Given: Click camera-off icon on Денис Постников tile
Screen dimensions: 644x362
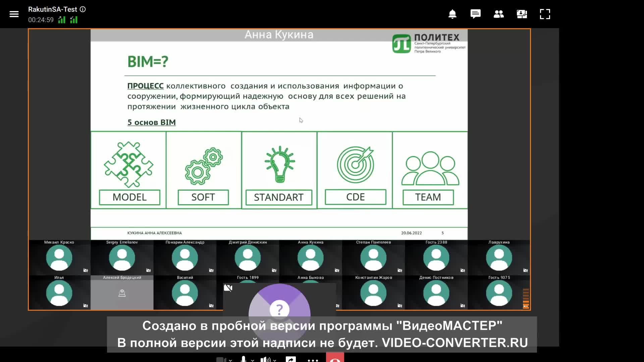Looking at the screenshot, I should pyautogui.click(x=463, y=305).
